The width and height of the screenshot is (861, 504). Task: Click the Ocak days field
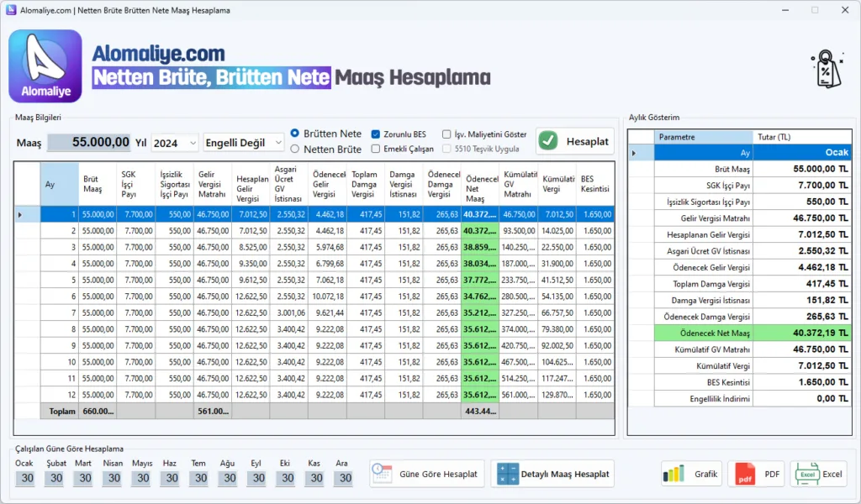pyautogui.click(x=27, y=478)
